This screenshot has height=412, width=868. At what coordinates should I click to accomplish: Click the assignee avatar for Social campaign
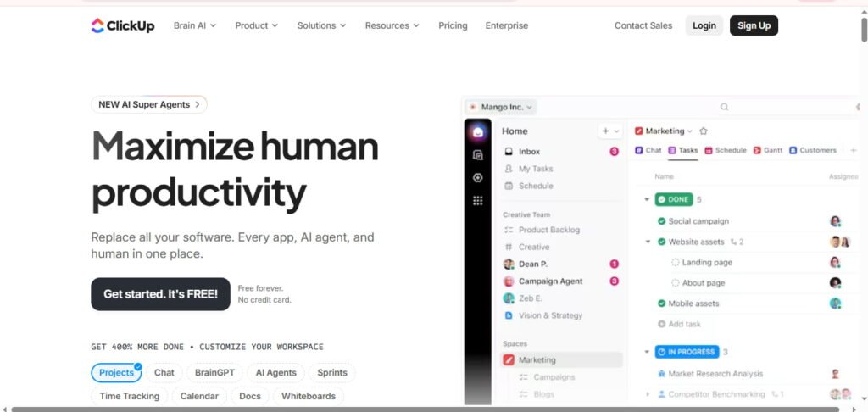835,221
